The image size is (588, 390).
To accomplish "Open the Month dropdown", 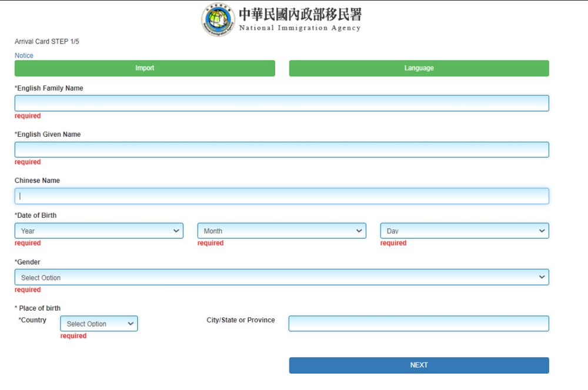I will pyautogui.click(x=281, y=231).
